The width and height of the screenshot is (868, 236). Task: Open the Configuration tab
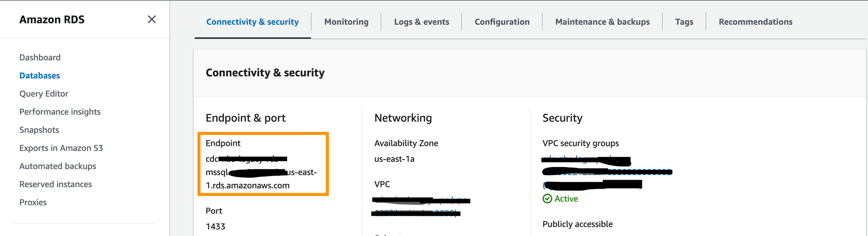click(502, 22)
